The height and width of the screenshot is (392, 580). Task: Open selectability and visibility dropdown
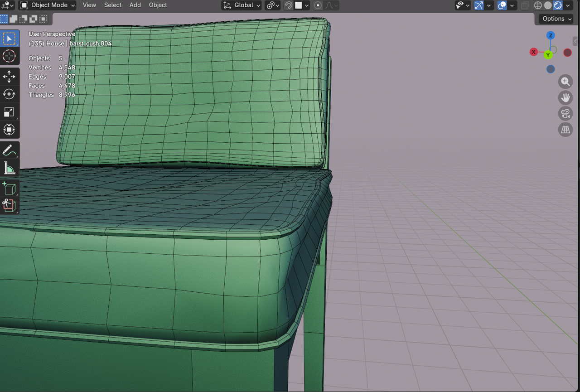tap(463, 5)
